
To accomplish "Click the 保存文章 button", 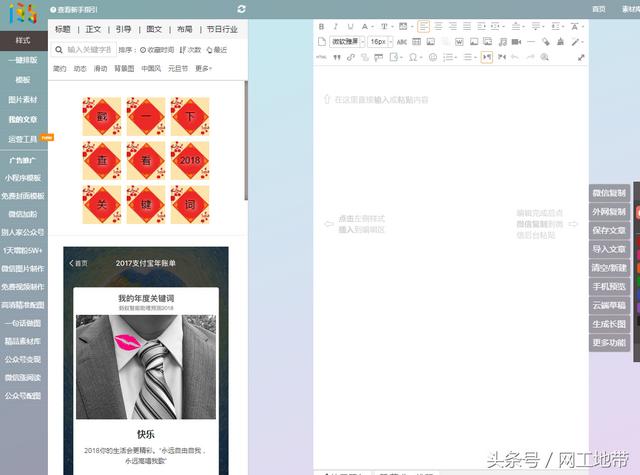I will click(609, 230).
